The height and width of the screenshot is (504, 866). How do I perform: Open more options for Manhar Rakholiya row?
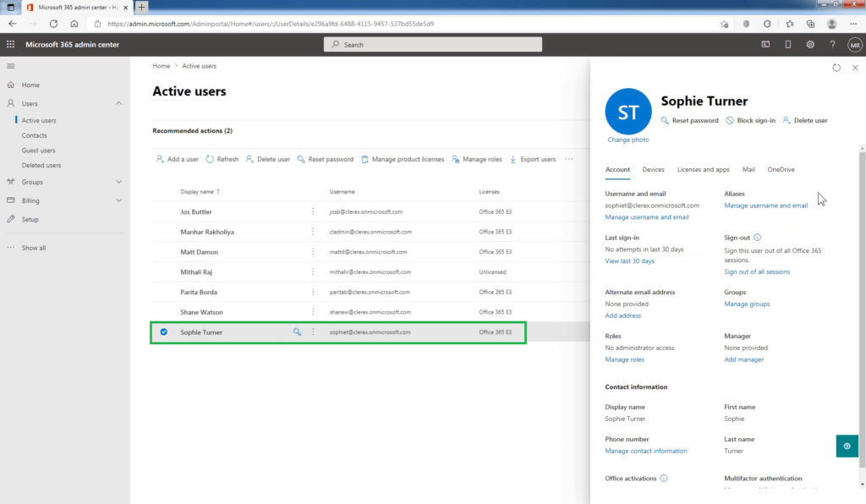(313, 232)
